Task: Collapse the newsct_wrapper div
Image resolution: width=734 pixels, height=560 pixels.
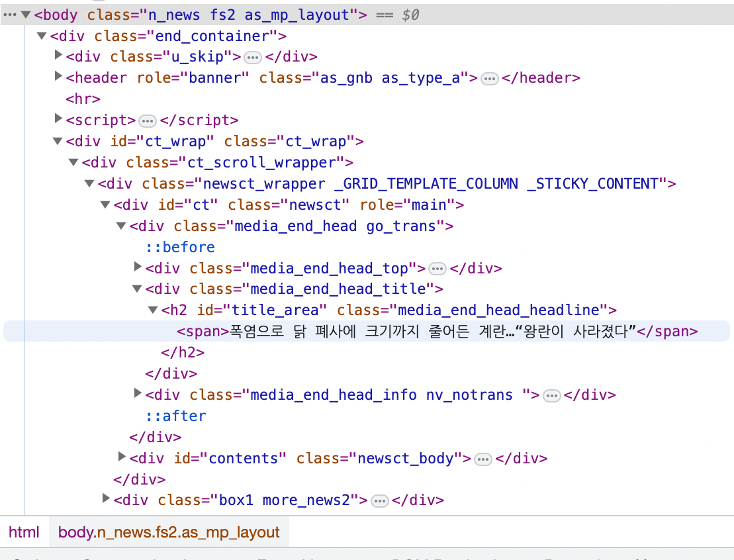Action: [89, 183]
